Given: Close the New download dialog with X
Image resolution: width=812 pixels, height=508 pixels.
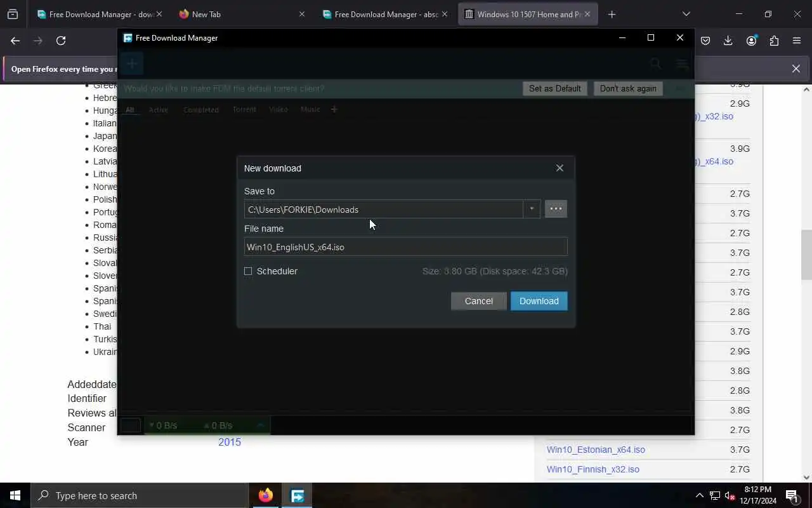Looking at the screenshot, I should tap(560, 168).
